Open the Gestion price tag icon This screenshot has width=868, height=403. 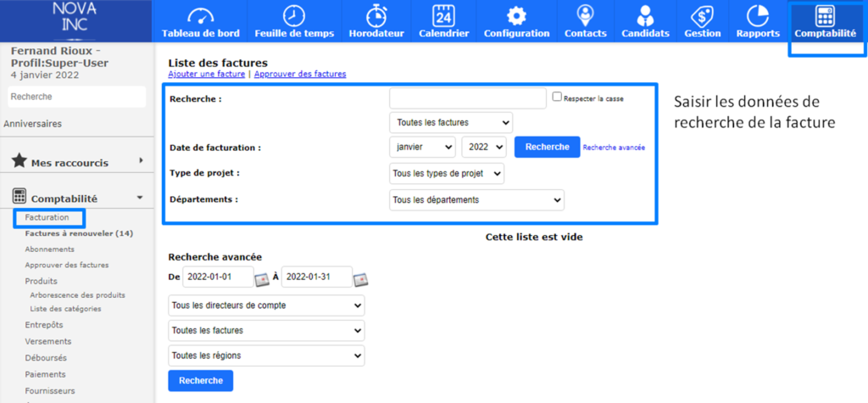point(703,15)
